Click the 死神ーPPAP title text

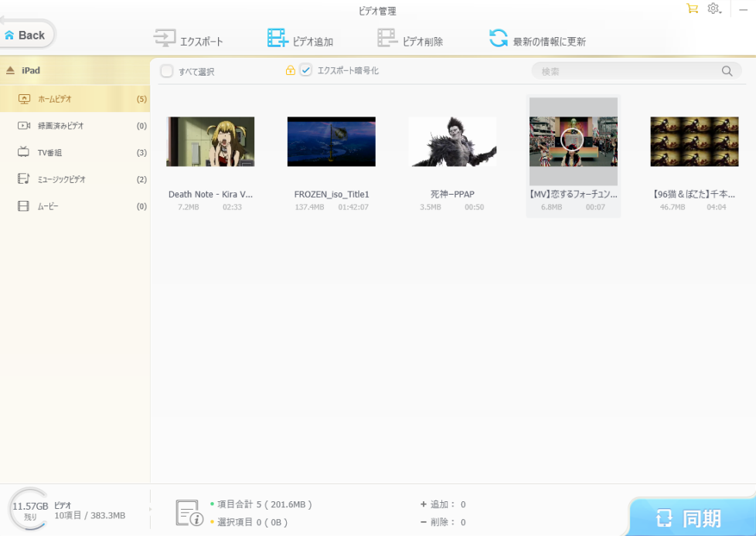pyautogui.click(x=452, y=194)
